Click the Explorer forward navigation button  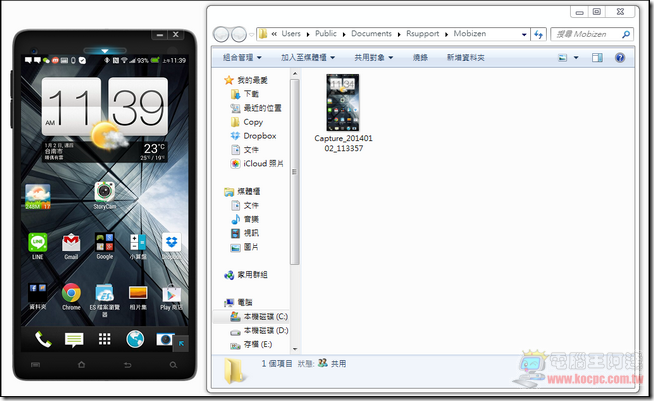pyautogui.click(x=239, y=34)
